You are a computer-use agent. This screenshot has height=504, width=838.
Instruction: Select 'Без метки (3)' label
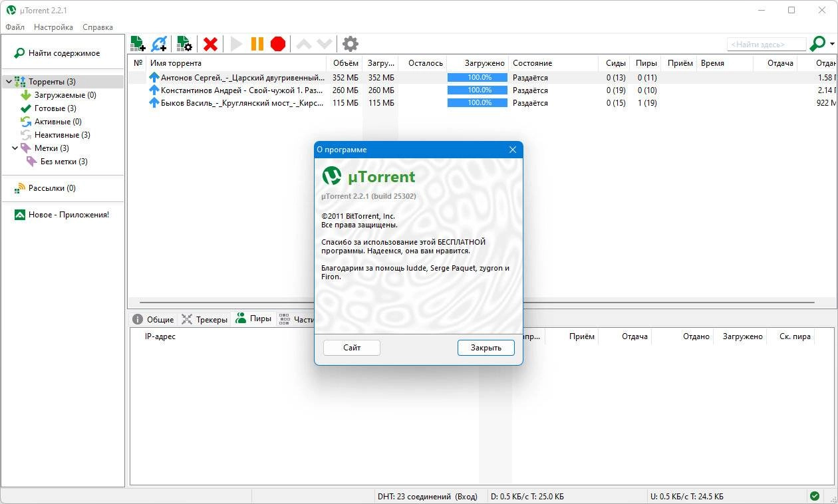64,162
